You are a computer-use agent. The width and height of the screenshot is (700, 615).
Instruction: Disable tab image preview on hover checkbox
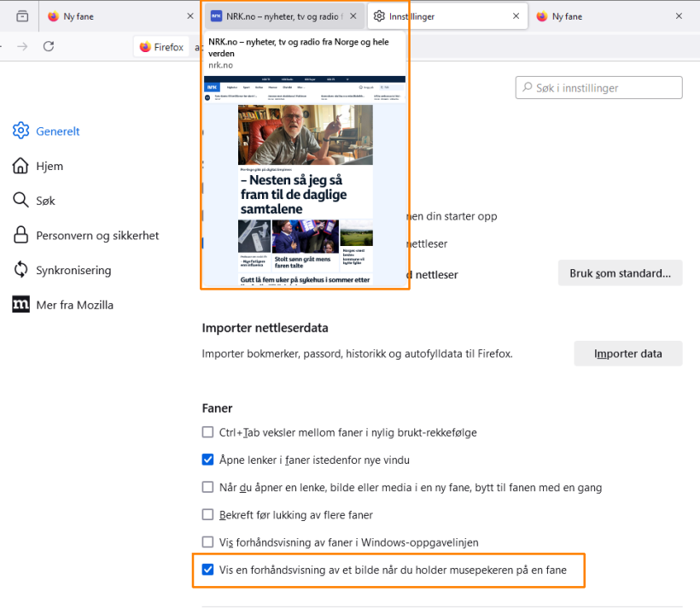(x=207, y=571)
